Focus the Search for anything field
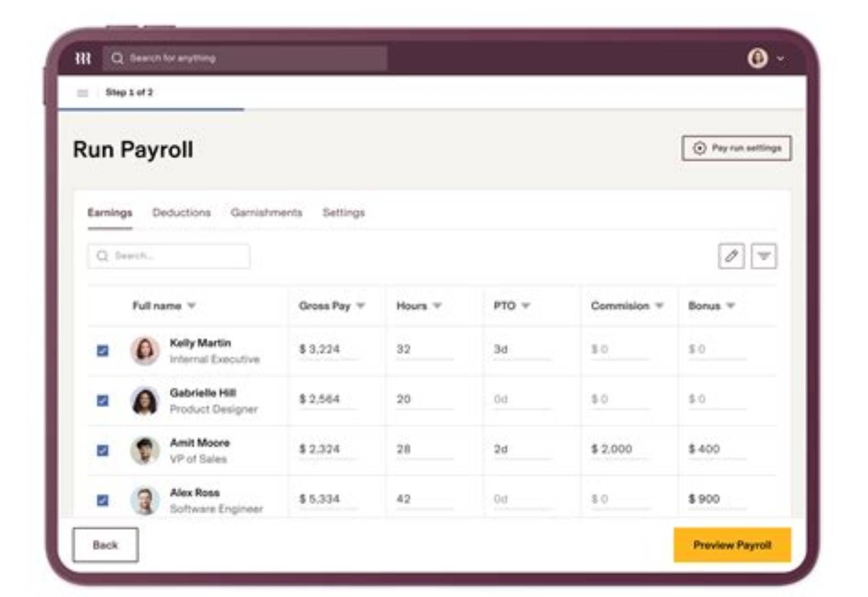868x597 pixels. [245, 58]
